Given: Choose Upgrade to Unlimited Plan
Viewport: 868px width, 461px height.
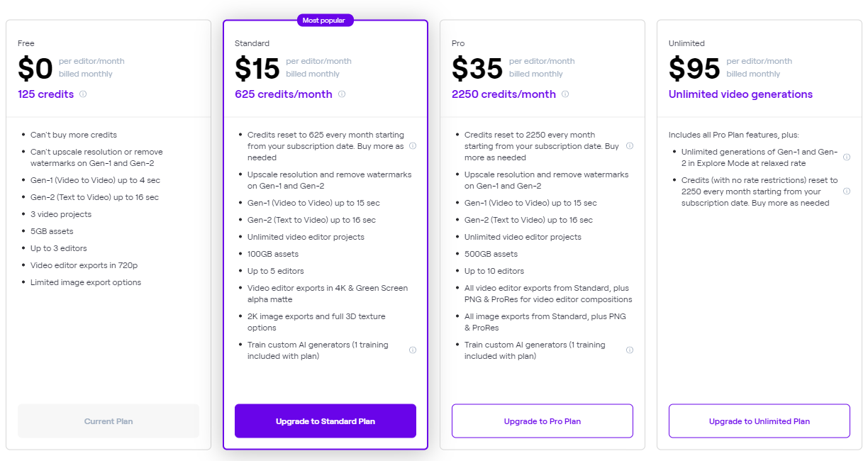Looking at the screenshot, I should click(759, 421).
